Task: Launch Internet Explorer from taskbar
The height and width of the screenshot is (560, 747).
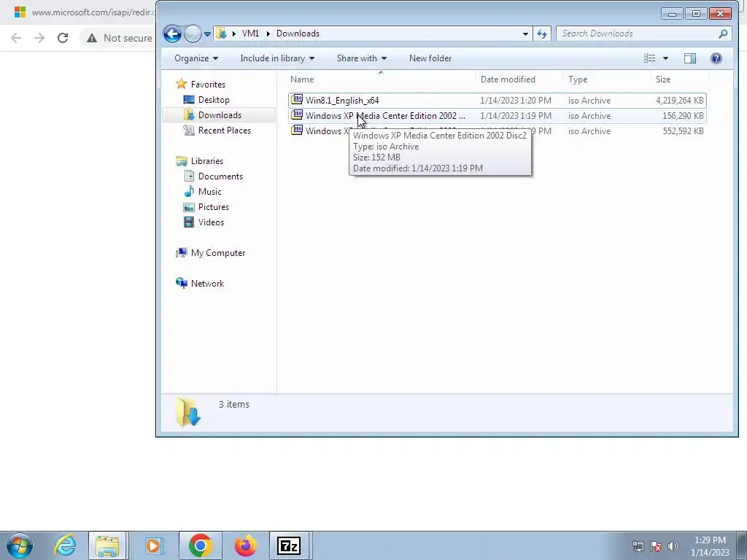Action: click(65, 545)
